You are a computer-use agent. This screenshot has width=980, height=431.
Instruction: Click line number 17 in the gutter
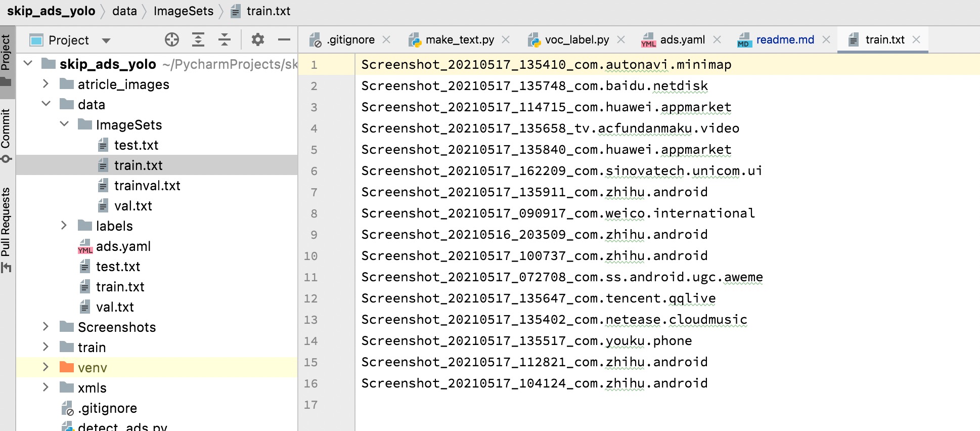click(310, 405)
